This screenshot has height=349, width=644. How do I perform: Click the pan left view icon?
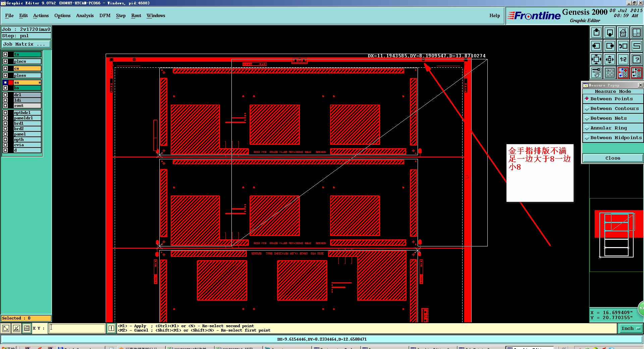596,46
